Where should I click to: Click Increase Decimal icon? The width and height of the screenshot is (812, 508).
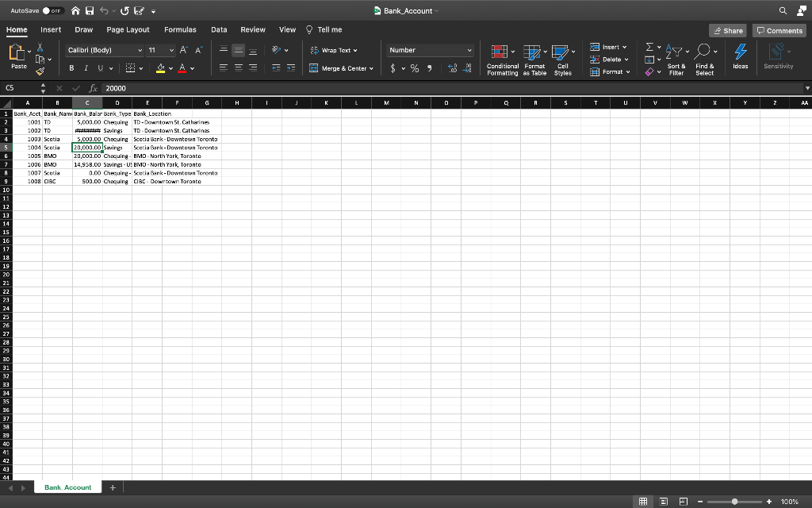coord(452,68)
